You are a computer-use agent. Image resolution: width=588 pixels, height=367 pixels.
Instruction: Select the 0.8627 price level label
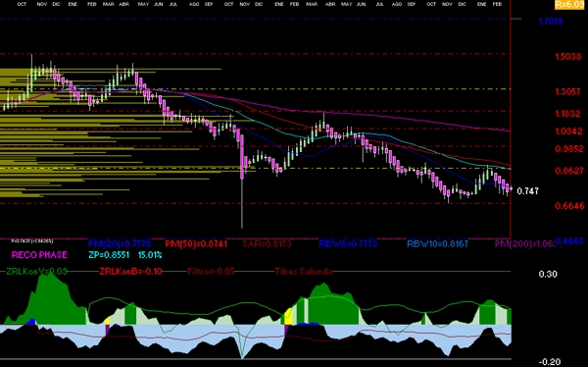pyautogui.click(x=569, y=171)
